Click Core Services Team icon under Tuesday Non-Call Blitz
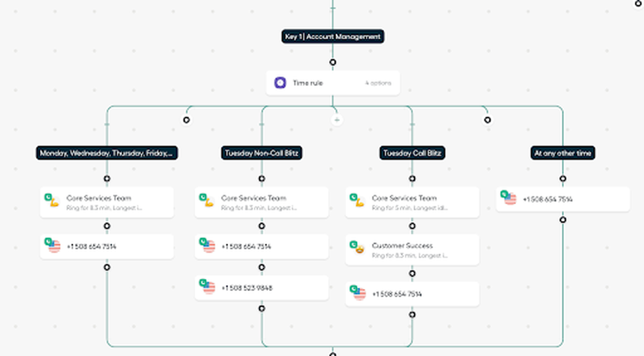Image resolution: width=644 pixels, height=356 pixels. point(207,200)
